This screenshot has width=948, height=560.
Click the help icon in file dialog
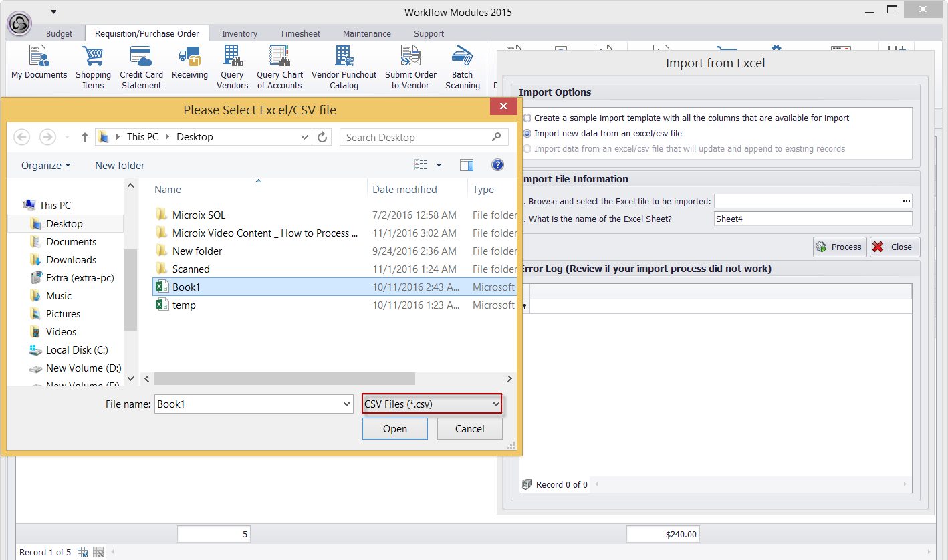point(497,165)
